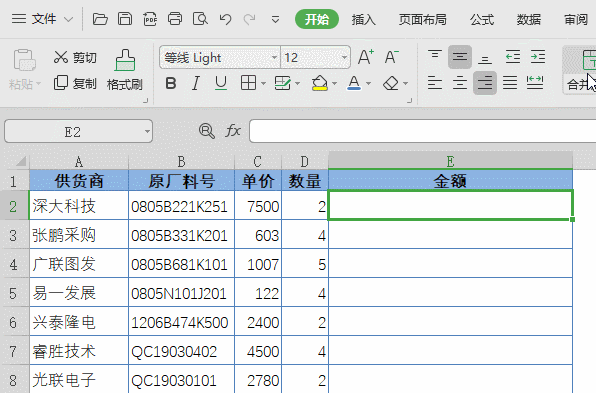
Task: Click the Export to PDF icon
Action: click(150, 19)
